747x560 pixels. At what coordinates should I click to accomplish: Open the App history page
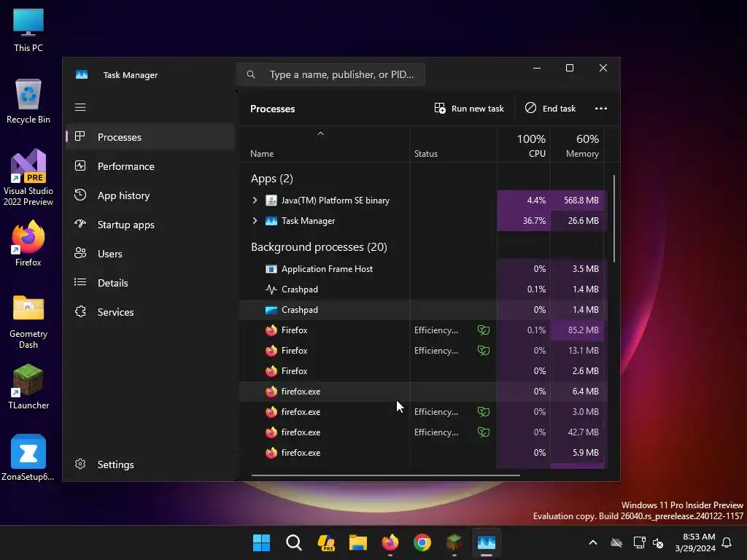(150, 195)
